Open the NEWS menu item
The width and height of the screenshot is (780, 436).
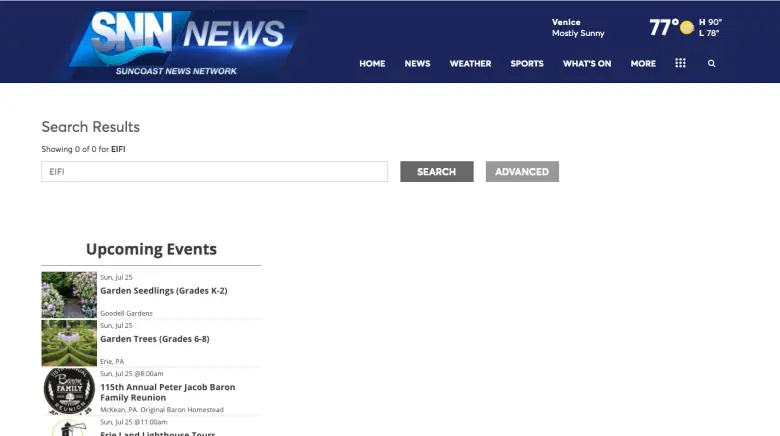point(417,63)
